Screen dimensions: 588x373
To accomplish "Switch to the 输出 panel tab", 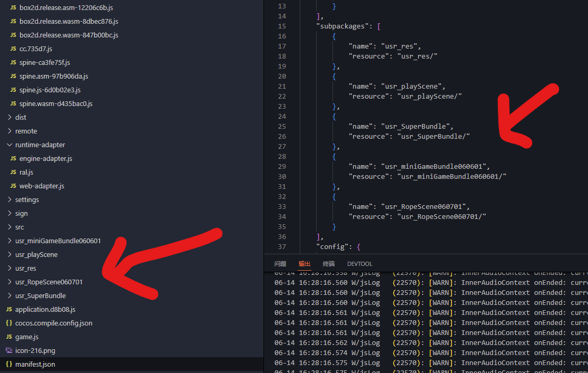I will [x=305, y=264].
